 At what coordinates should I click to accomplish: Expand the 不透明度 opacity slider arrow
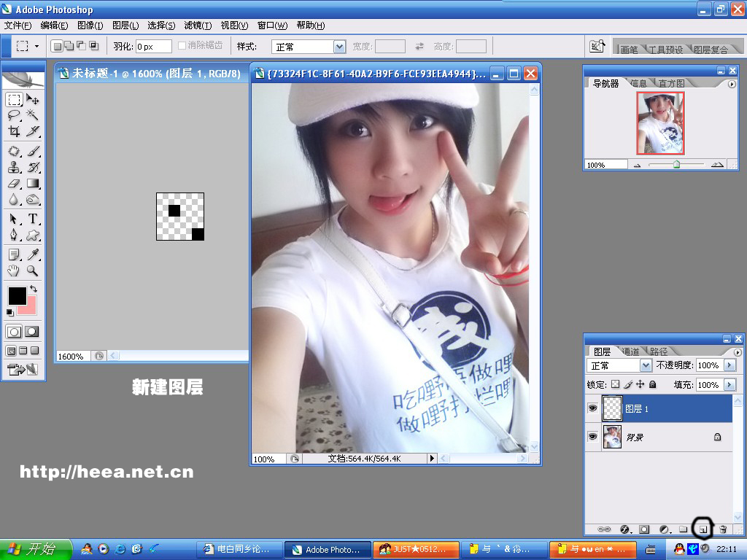pos(729,365)
